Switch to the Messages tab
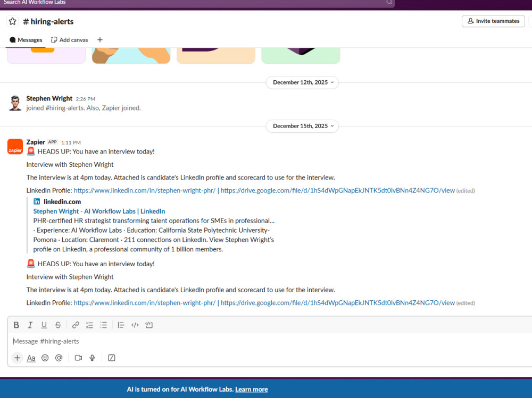The height and width of the screenshot is (398, 532). pos(26,40)
